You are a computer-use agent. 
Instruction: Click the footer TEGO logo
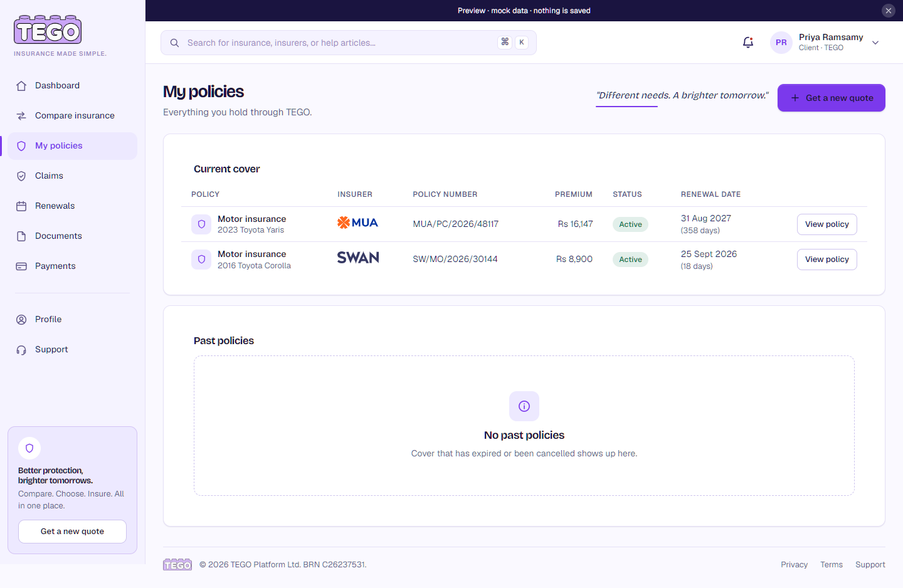177,565
